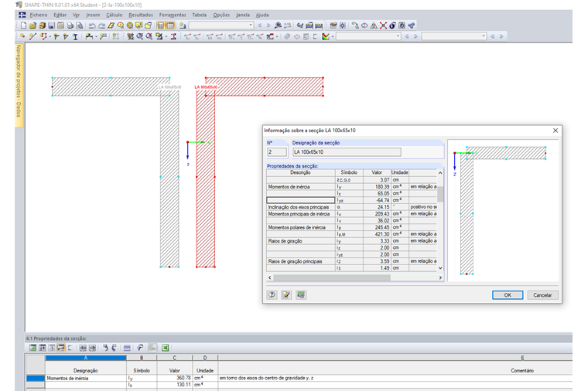Export bottom table to Excel icon

click(x=165, y=348)
